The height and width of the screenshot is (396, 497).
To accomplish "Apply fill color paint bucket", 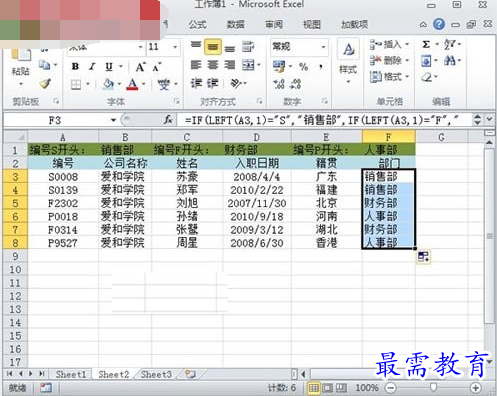I will (x=108, y=84).
